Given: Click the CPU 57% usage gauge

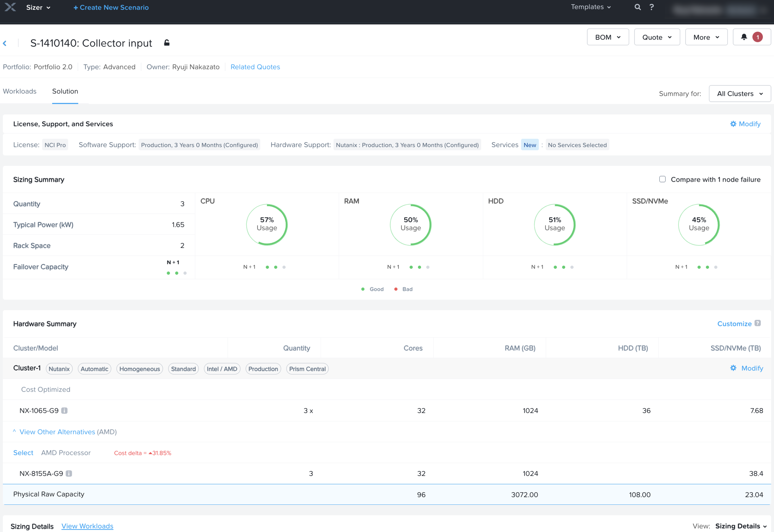Looking at the screenshot, I should (267, 225).
